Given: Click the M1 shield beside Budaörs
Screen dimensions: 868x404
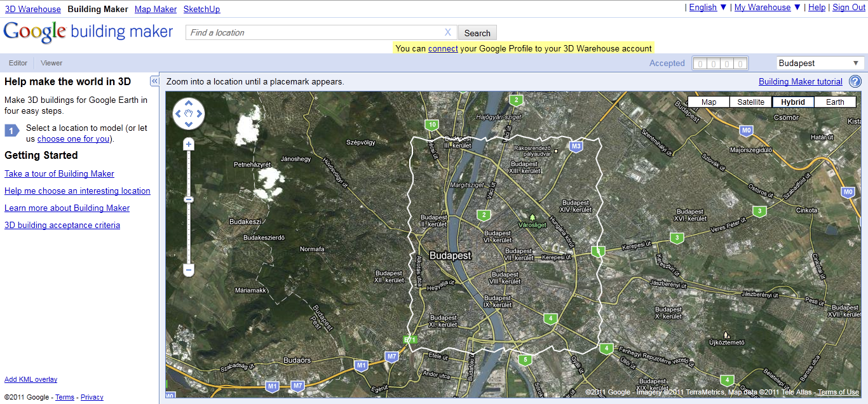Looking at the screenshot, I should point(362,365).
